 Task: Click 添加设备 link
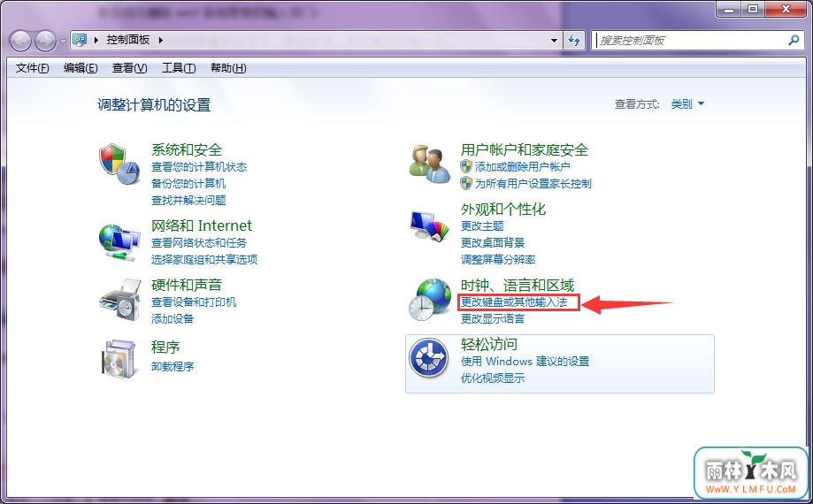tap(173, 318)
